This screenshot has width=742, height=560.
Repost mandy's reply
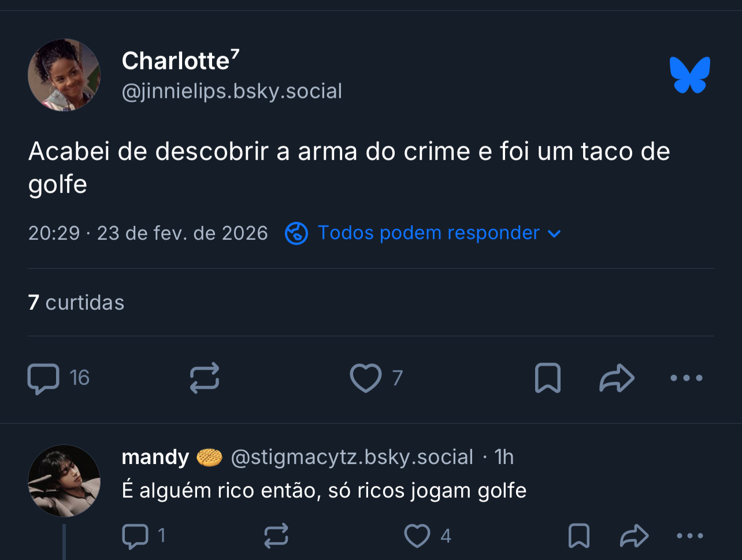click(276, 536)
